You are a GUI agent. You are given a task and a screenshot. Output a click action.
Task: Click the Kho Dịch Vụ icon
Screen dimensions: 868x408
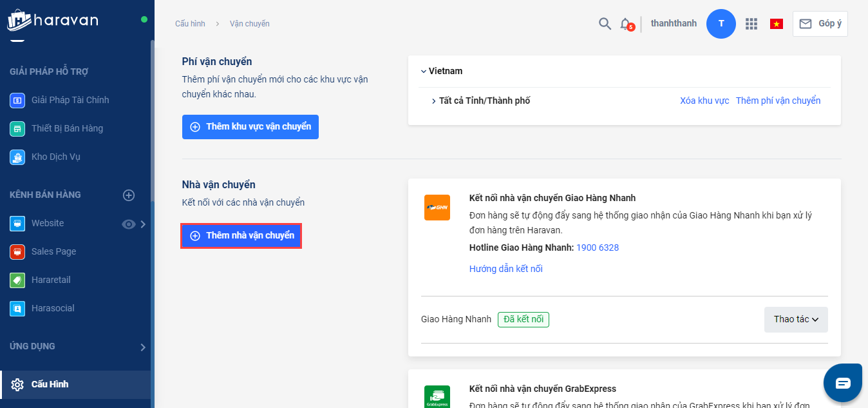(17, 157)
